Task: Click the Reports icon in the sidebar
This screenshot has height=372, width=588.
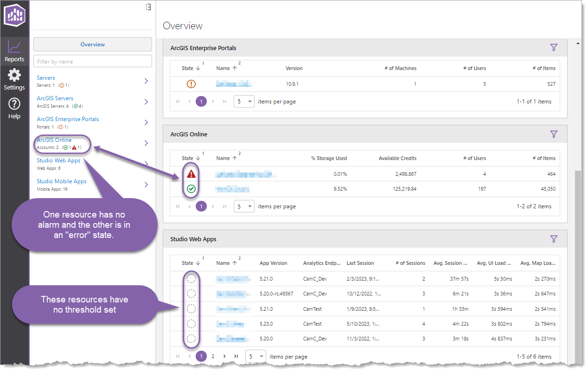Action: tap(14, 51)
